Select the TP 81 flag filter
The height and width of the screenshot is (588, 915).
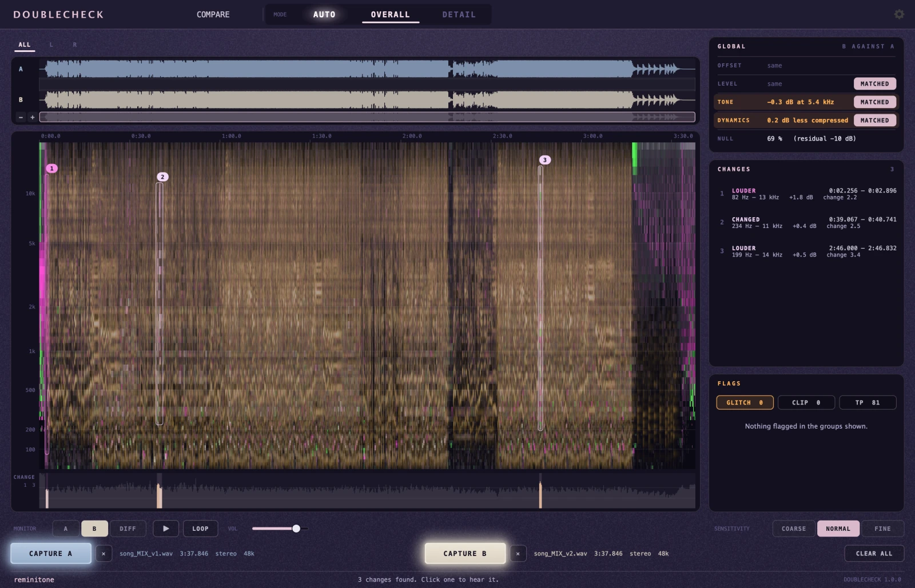point(868,403)
